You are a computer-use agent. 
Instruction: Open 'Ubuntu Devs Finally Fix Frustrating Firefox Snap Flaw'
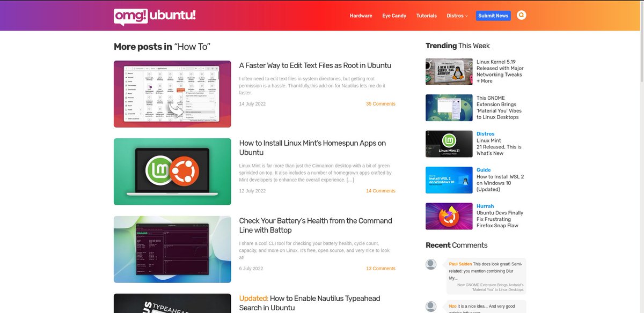tap(500, 219)
